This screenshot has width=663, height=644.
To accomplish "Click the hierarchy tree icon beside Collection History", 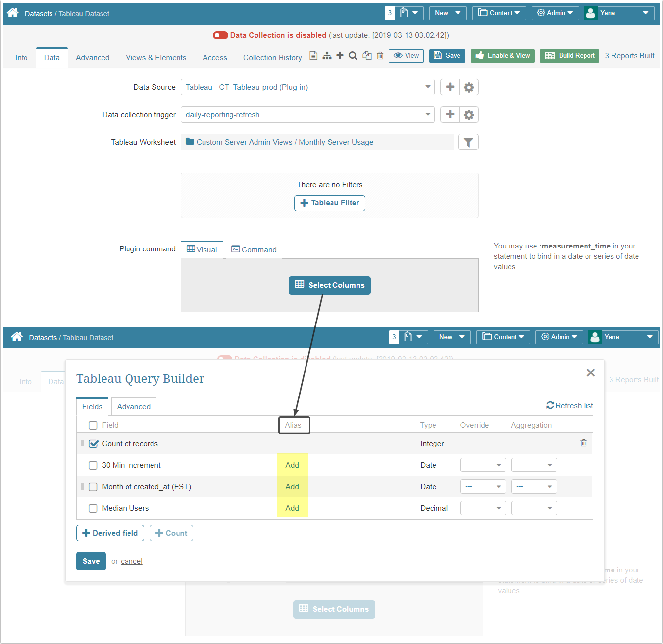I will click(327, 56).
